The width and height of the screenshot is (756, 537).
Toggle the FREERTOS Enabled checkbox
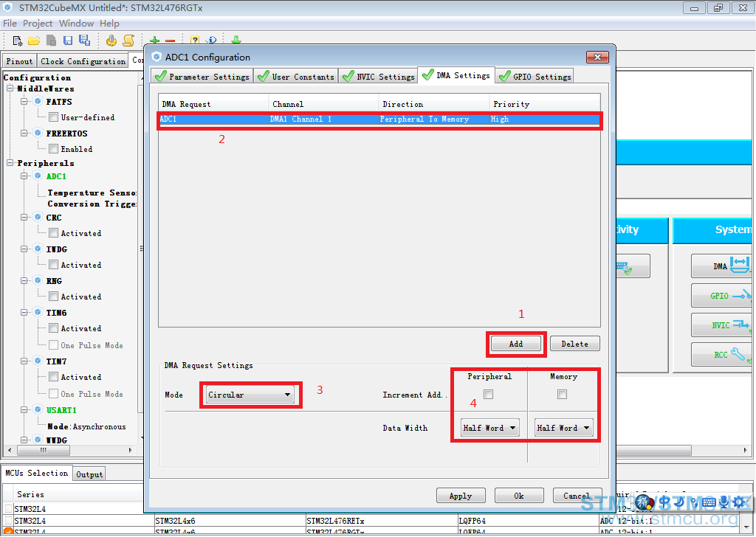click(53, 149)
